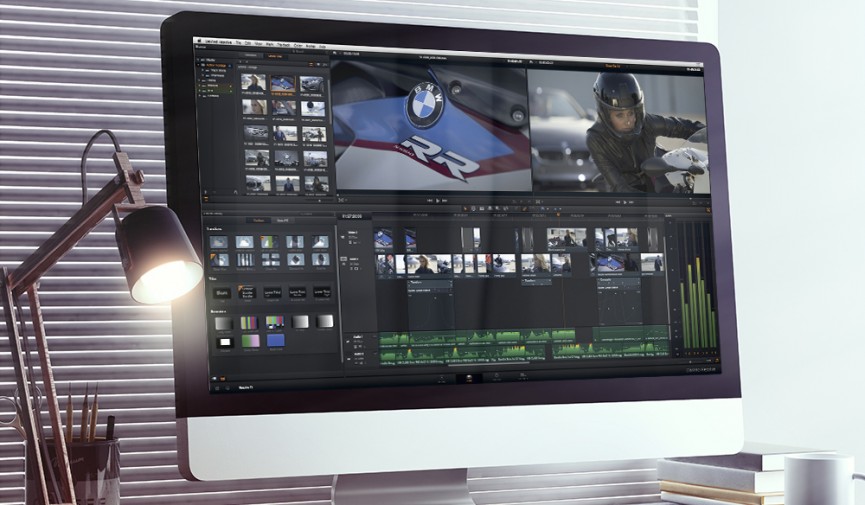Skip backward in the timeline viewer

pos(618,203)
